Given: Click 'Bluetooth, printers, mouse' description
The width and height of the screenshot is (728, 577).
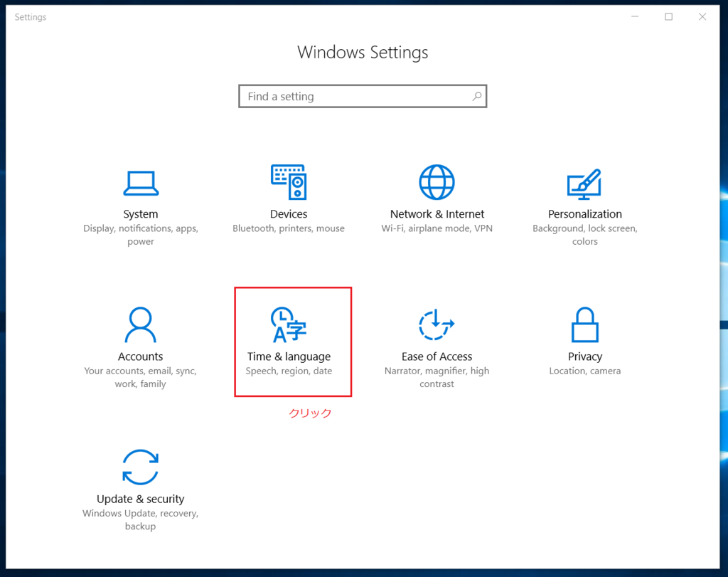Looking at the screenshot, I should [289, 228].
